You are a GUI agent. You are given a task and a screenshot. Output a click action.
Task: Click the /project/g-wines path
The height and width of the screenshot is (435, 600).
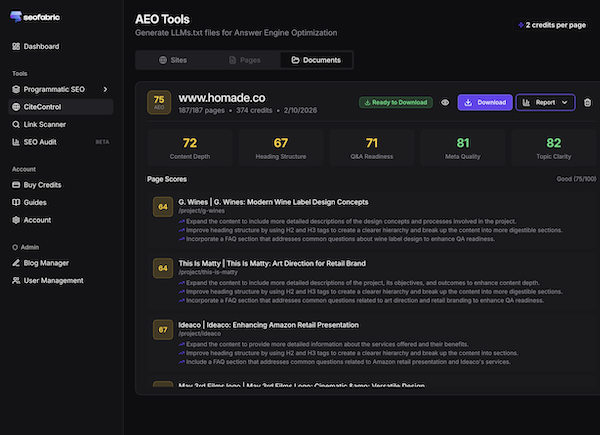202,211
